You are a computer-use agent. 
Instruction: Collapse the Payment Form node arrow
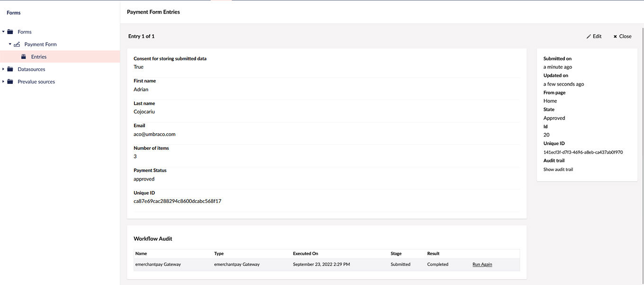pos(10,44)
